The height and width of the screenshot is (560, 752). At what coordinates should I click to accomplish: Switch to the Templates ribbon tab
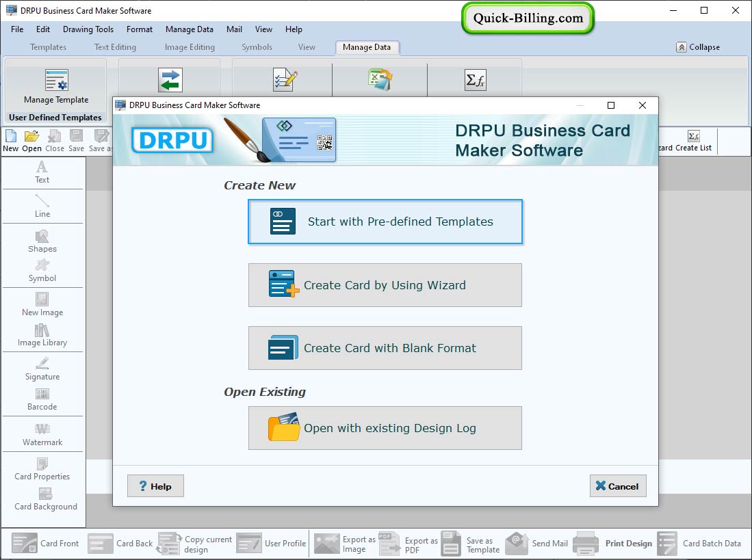48,47
